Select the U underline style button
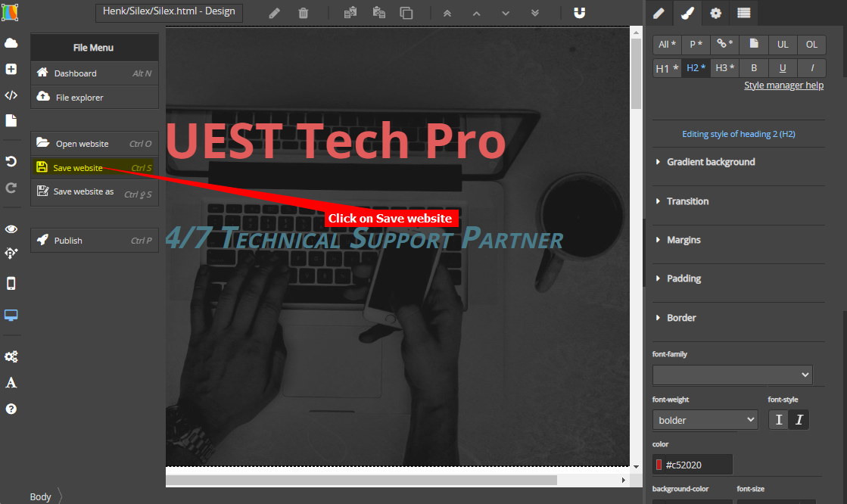The image size is (847, 504). pos(783,68)
